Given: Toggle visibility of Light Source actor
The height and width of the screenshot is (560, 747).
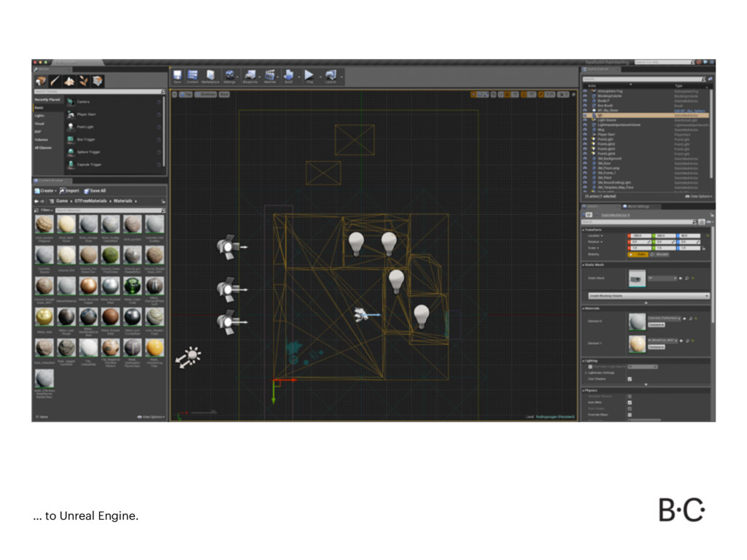Looking at the screenshot, I should pyautogui.click(x=585, y=120).
